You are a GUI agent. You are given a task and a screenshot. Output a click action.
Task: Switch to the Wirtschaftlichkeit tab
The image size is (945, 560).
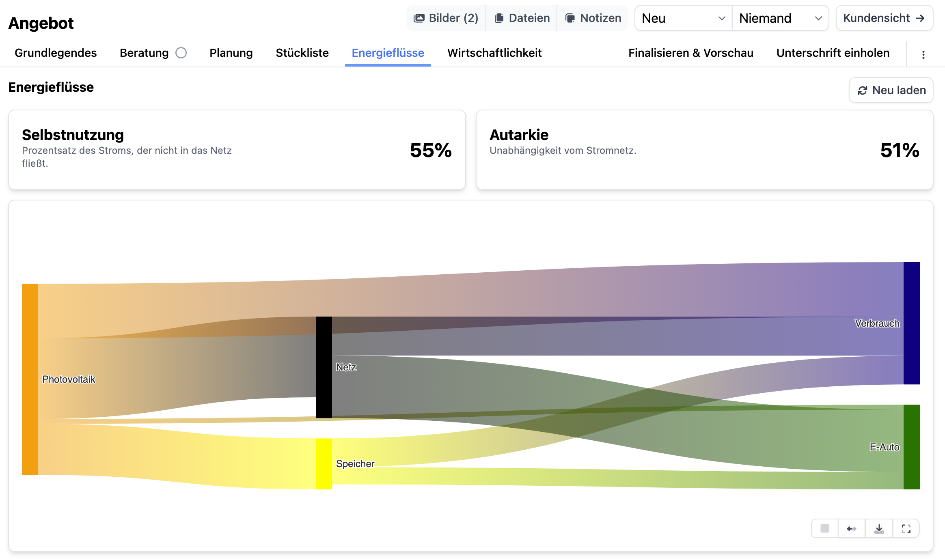[494, 53]
